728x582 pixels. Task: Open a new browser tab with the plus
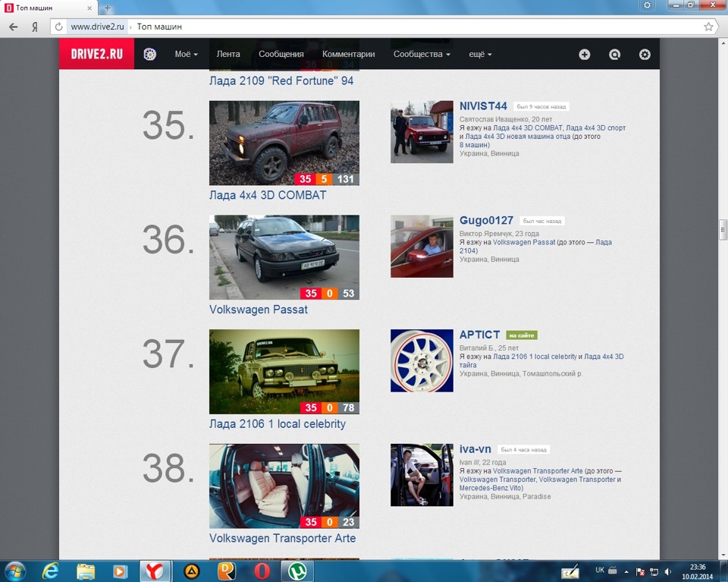coord(107,8)
